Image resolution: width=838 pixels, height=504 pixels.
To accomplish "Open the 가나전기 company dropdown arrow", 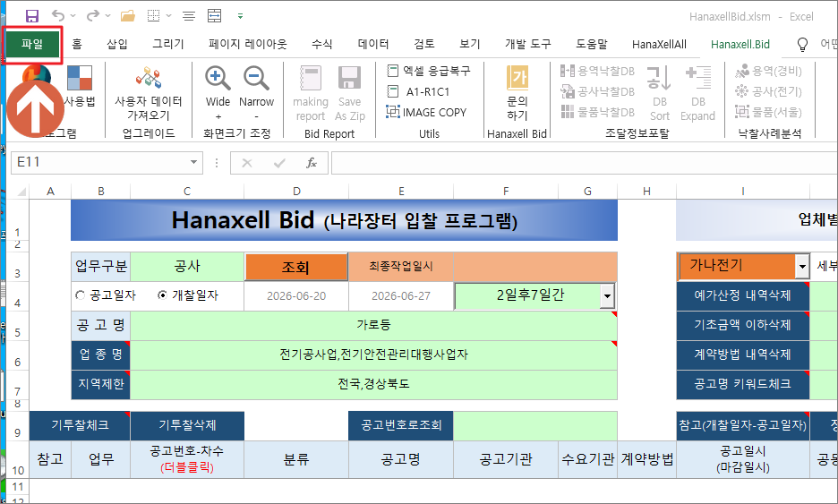I will pos(801,266).
